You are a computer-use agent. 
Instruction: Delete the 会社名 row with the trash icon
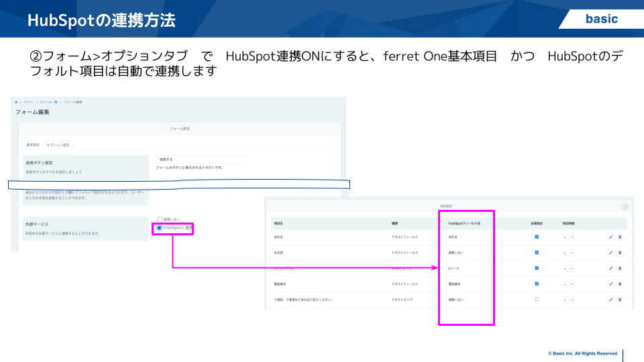point(620,237)
